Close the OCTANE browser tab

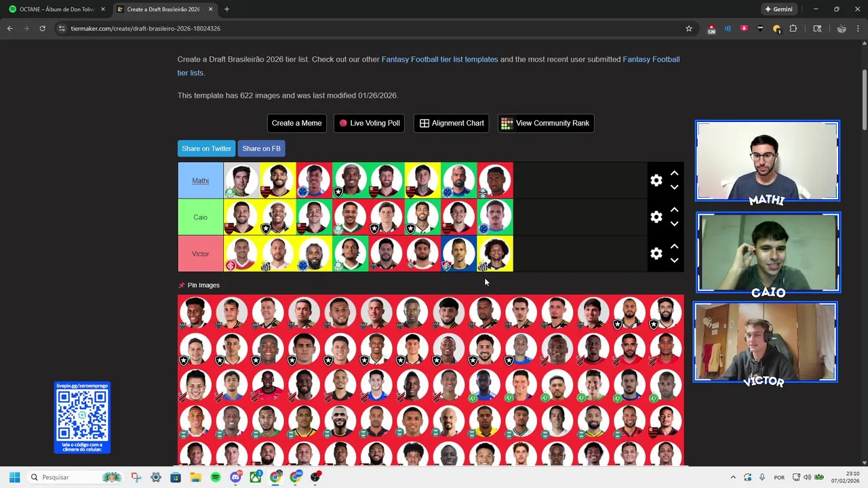(103, 9)
